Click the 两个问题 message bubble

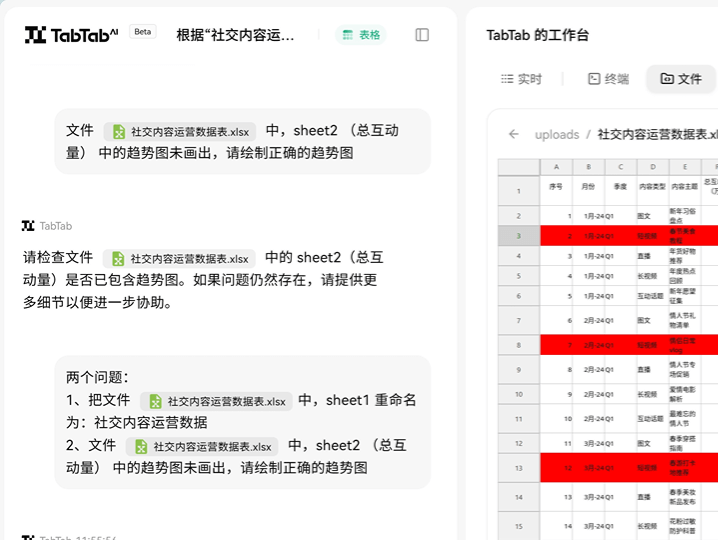[242, 422]
